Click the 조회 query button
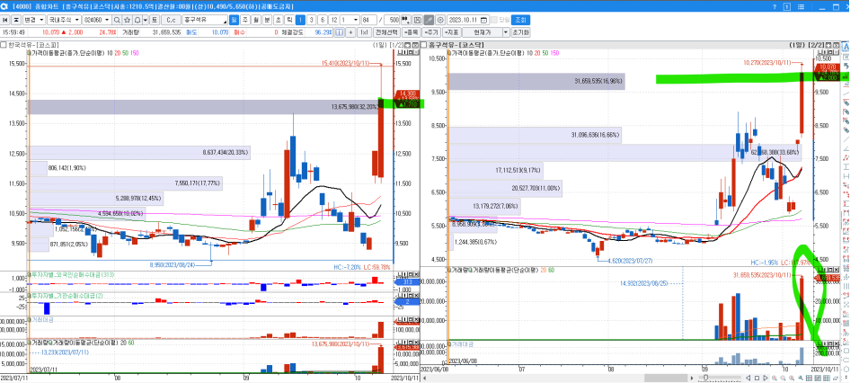Image resolution: width=868 pixels, height=383 pixels. tap(520, 20)
